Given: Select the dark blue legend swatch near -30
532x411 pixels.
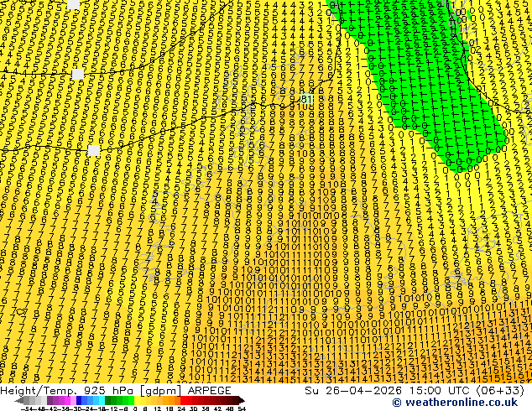Looking at the screenshot, I should point(79,400).
